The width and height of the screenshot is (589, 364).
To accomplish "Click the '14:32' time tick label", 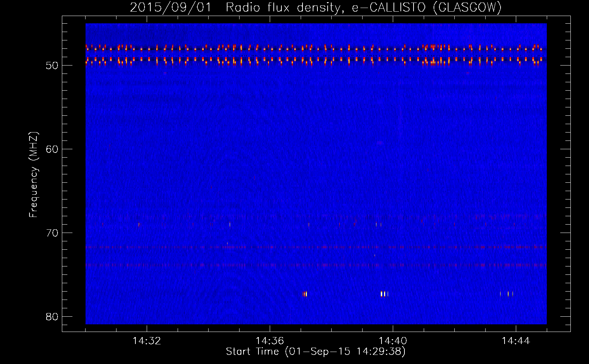I will [x=147, y=341].
